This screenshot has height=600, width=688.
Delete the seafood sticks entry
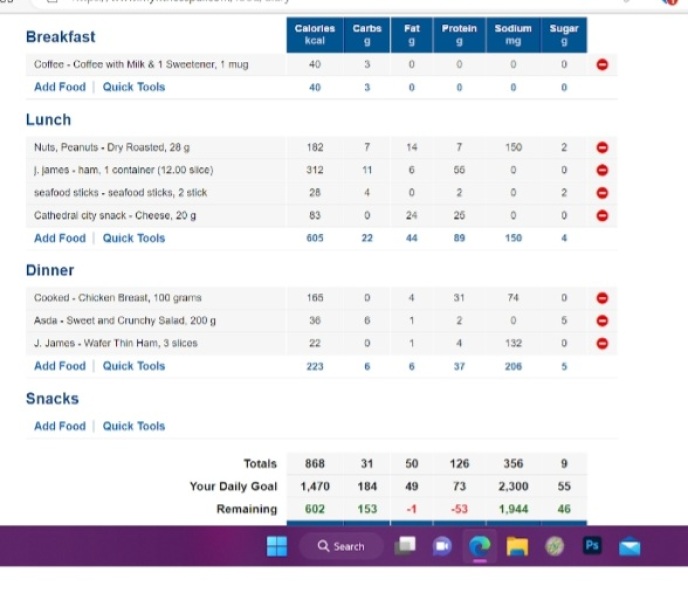[x=602, y=193]
